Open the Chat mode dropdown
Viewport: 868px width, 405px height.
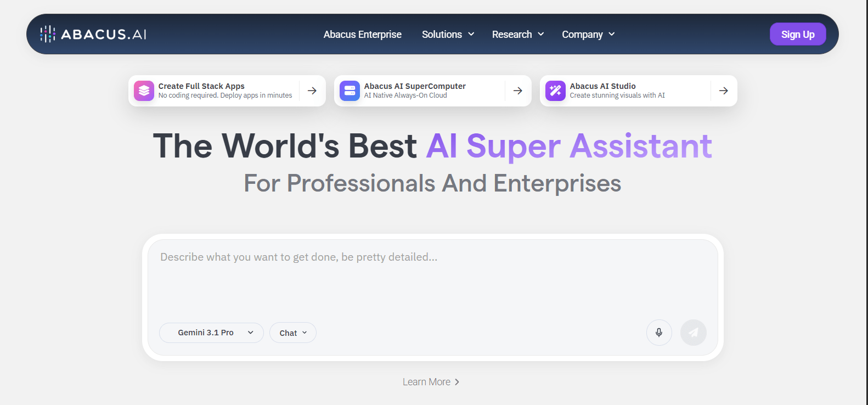pyautogui.click(x=293, y=333)
